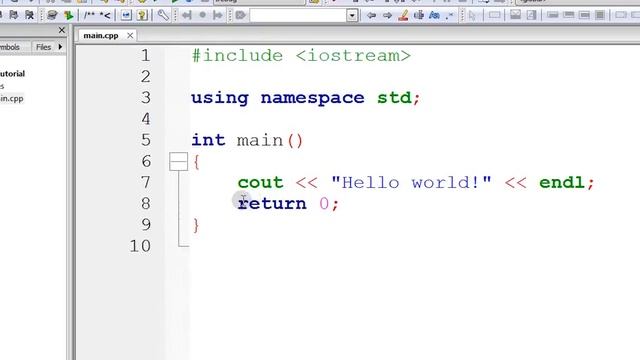Screen dimensions: 640x360
Task: Click the grayed mouse pointer tool icon
Action: [x=473, y=16]
